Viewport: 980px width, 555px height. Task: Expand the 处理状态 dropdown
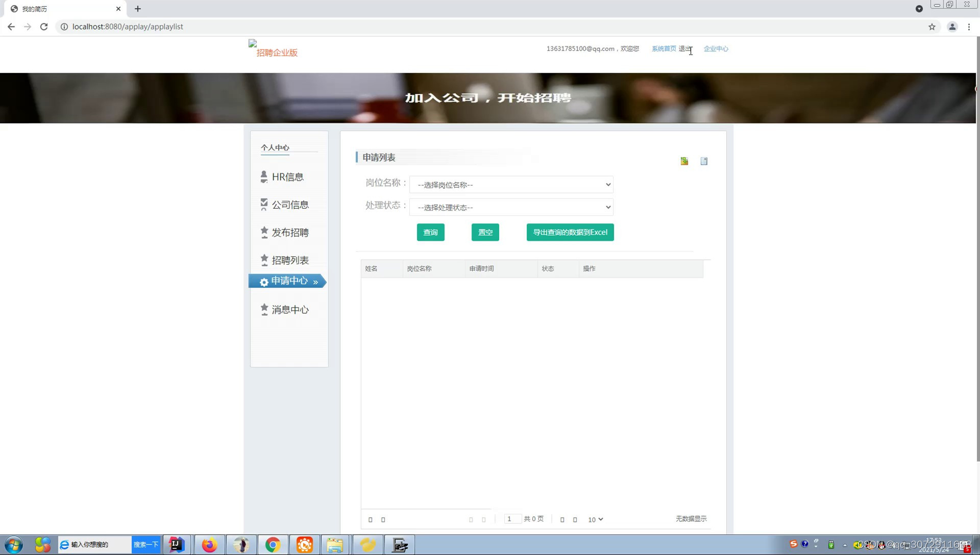511,207
